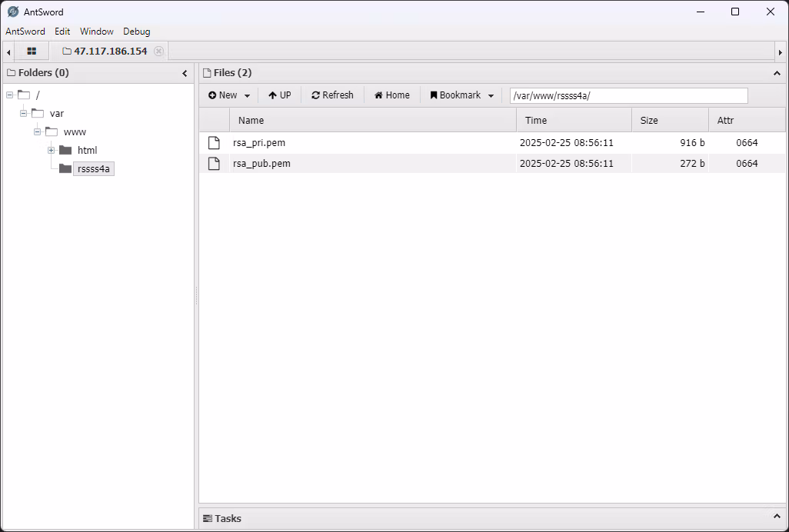Focus the path input field
The height and width of the screenshot is (532, 789).
(x=628, y=95)
